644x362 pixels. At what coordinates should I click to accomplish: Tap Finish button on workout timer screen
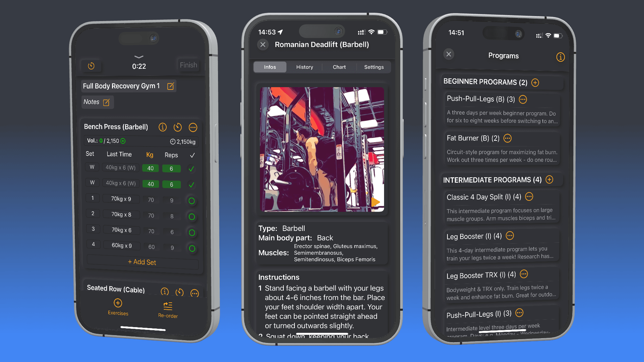187,65
